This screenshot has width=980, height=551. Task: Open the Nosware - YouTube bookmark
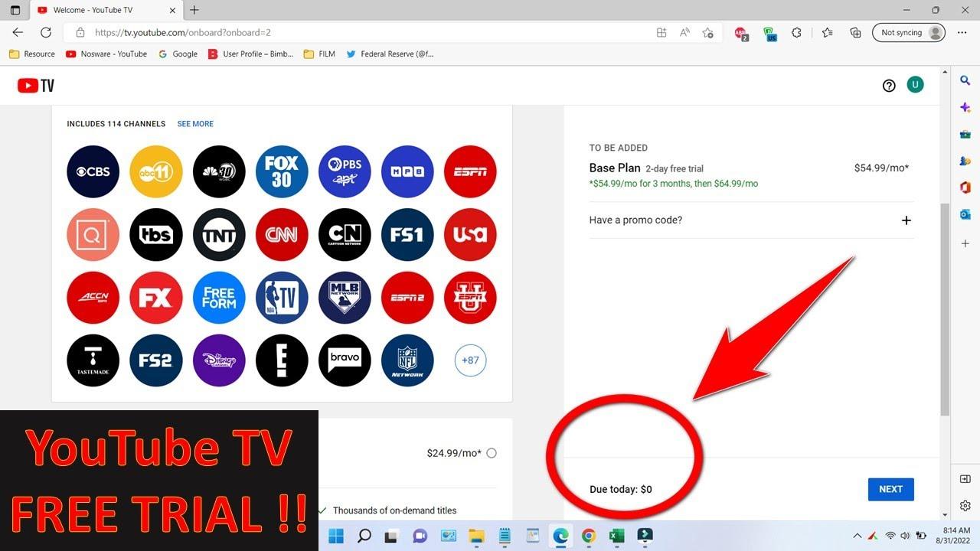coord(106,54)
